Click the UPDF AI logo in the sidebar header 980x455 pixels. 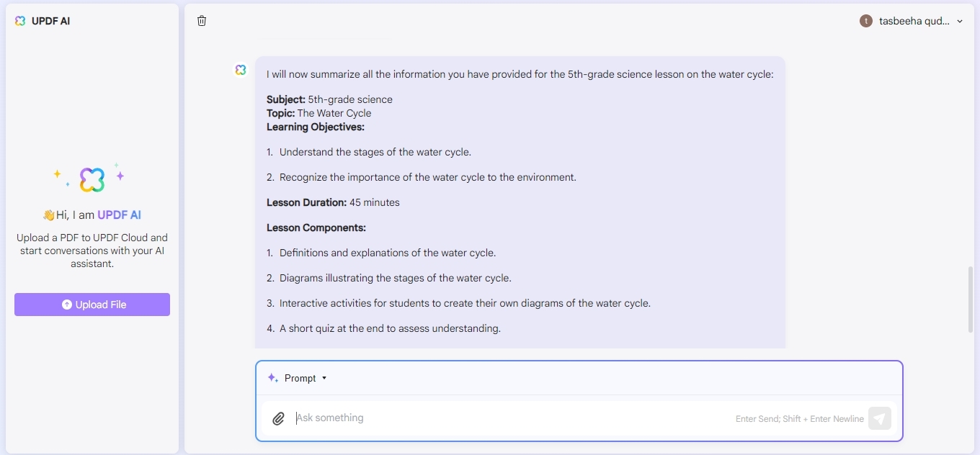click(x=19, y=21)
